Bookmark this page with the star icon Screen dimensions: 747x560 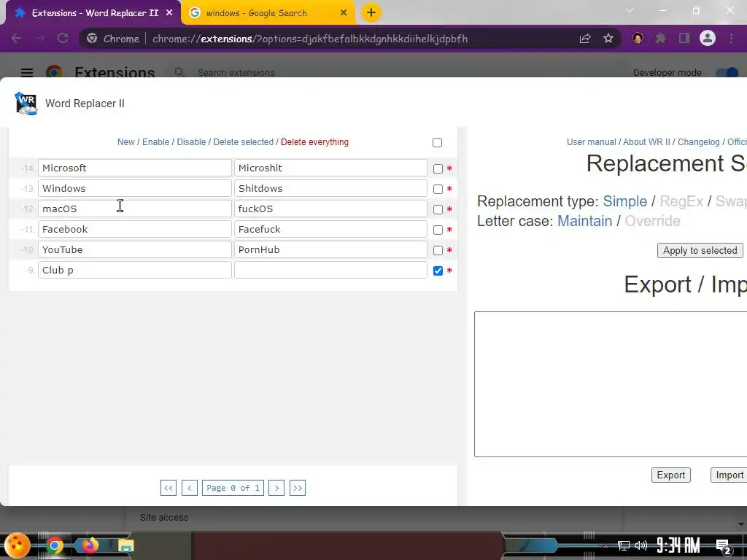(608, 38)
